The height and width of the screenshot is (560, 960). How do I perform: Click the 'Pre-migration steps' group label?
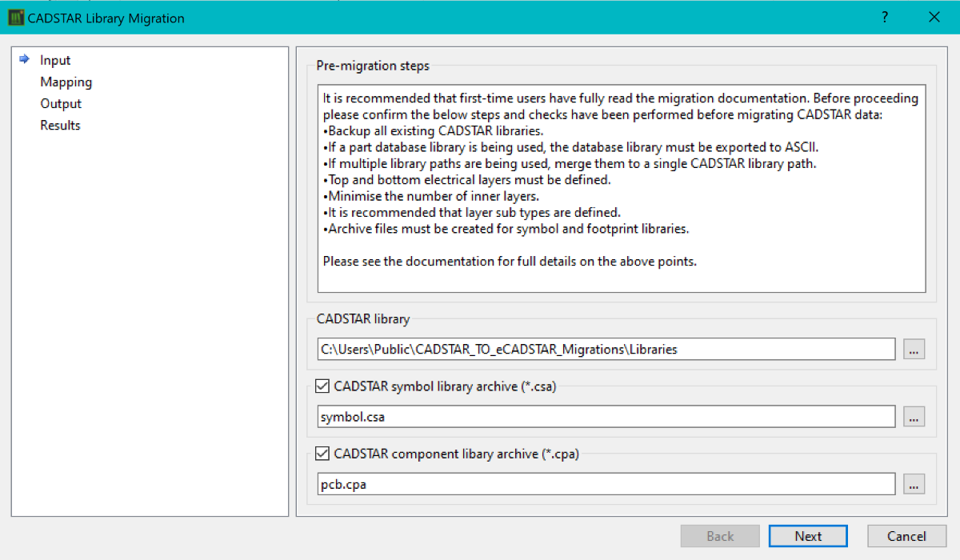373,66
